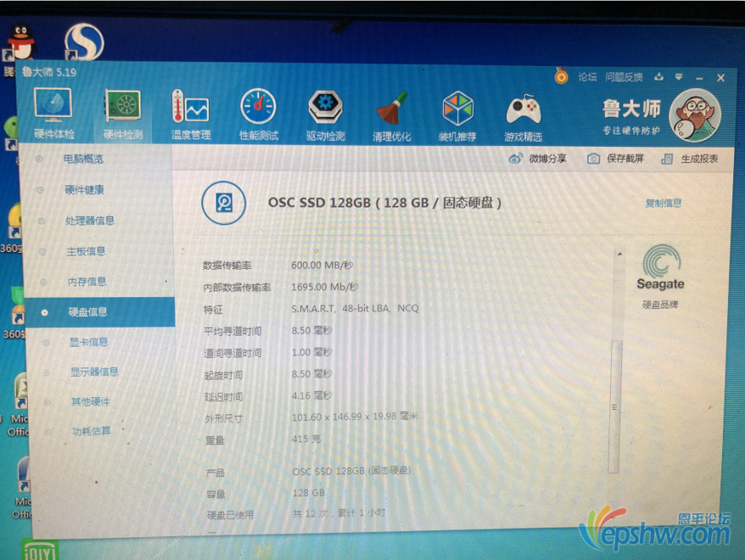The image size is (745, 560).
Task: Click the 硬盘品牌 label under Seagate
Action: point(660,305)
